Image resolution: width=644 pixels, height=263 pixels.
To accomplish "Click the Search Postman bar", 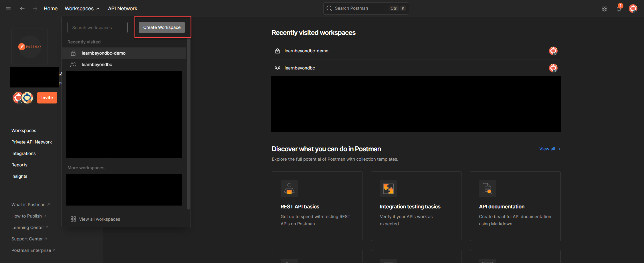I will click(x=366, y=8).
